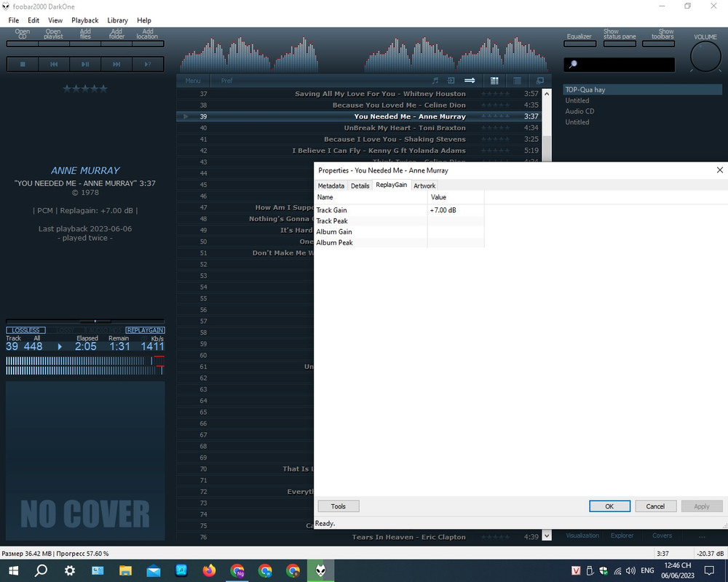728x582 pixels.
Task: Toggle the REPLAYGAIN indicator
Action: [145, 330]
